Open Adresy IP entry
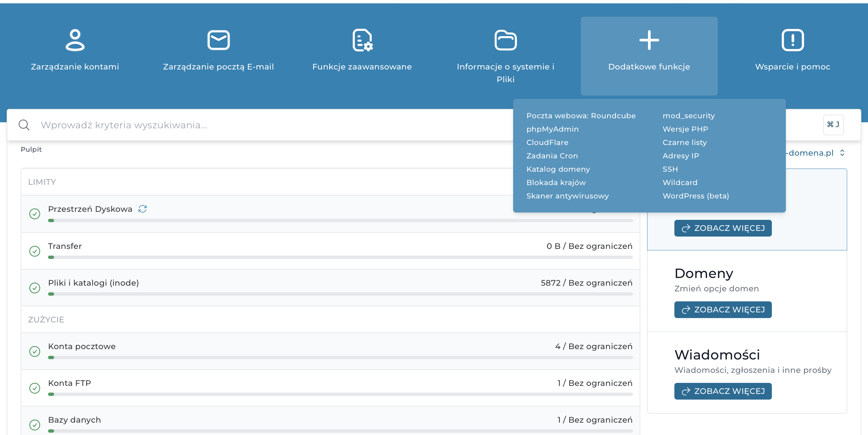This screenshot has width=868, height=435. (681, 155)
